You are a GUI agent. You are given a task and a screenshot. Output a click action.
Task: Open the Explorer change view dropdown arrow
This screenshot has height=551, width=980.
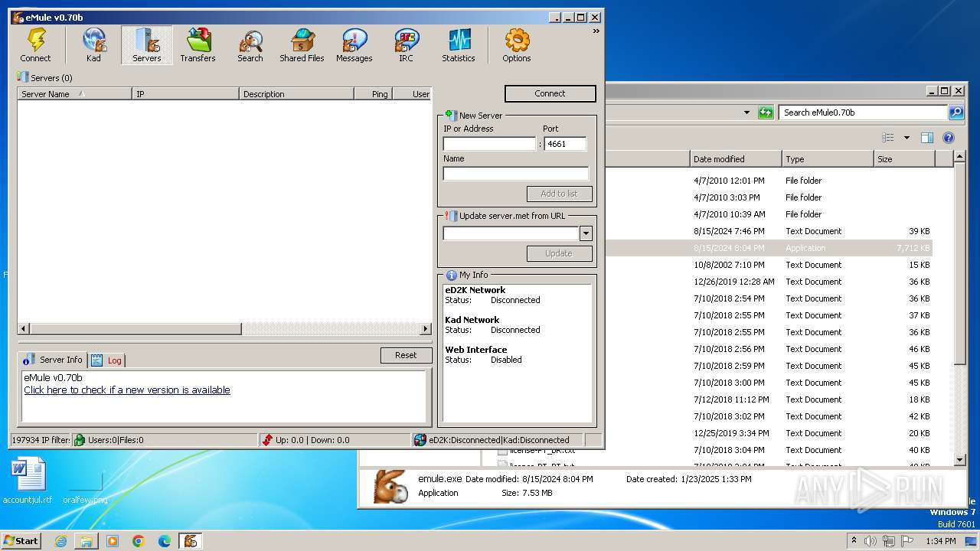(906, 139)
